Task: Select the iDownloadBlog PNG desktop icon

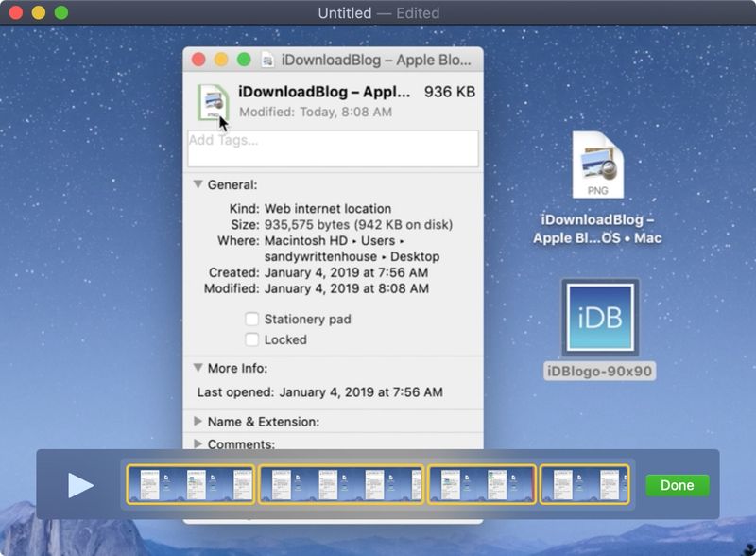Action: [x=598, y=165]
